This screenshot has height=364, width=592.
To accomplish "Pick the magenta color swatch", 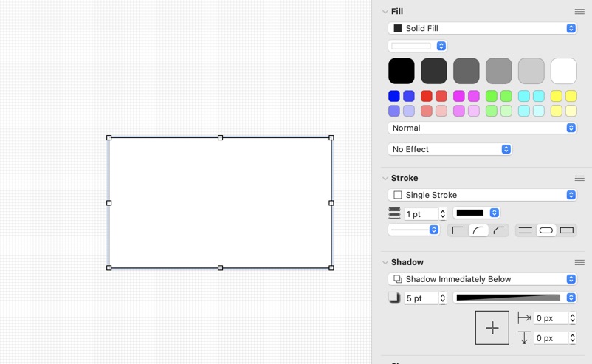I will pos(458,96).
